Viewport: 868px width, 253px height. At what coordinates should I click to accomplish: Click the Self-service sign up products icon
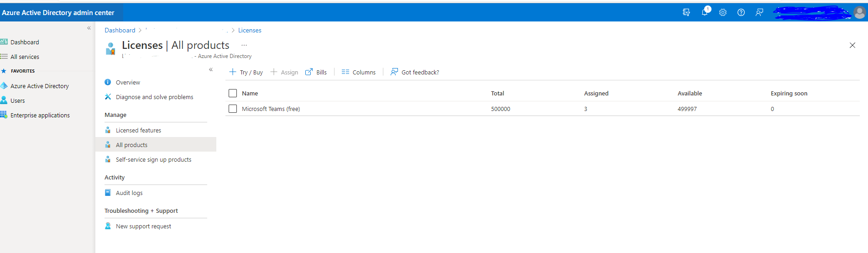[108, 159]
